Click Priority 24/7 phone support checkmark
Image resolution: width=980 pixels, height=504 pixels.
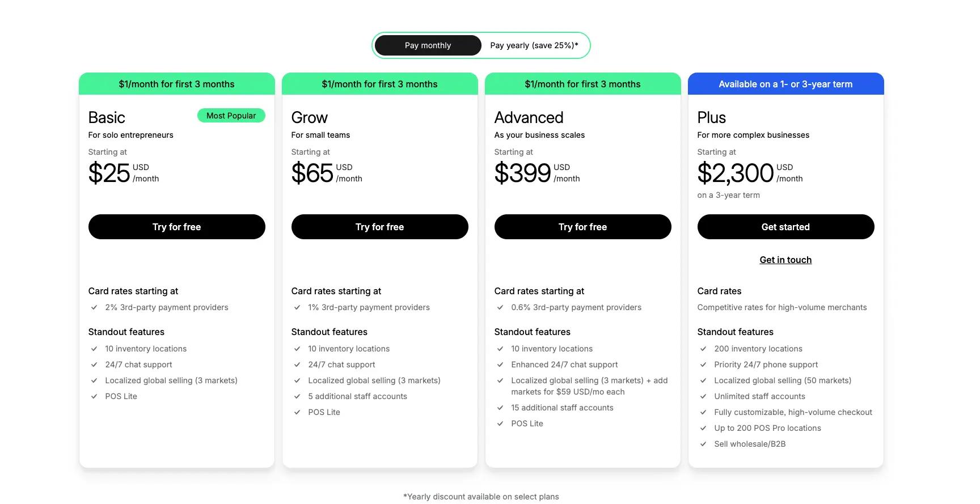(703, 365)
